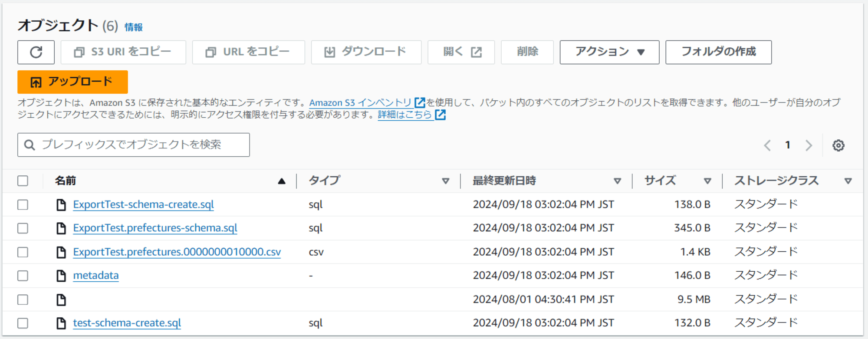Click the orange アップロード button
Screen dimensions: 868x339
pos(72,82)
